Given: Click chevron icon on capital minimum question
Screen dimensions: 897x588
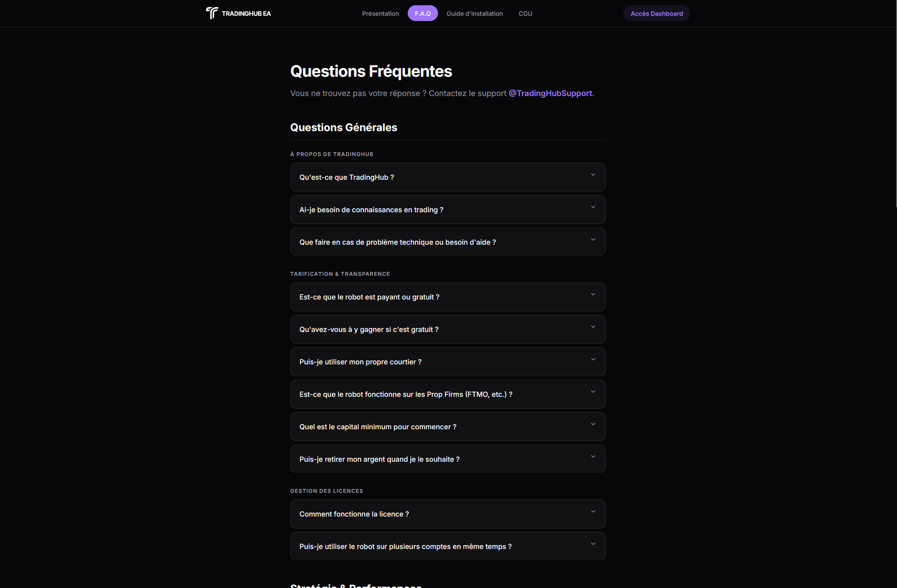Looking at the screenshot, I should coord(593,424).
